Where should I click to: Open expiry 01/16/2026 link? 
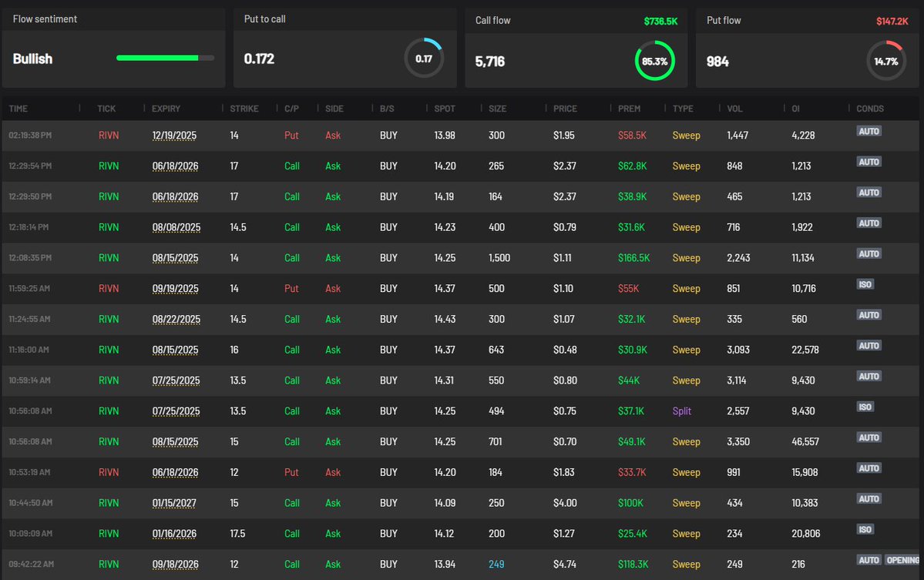[174, 534]
